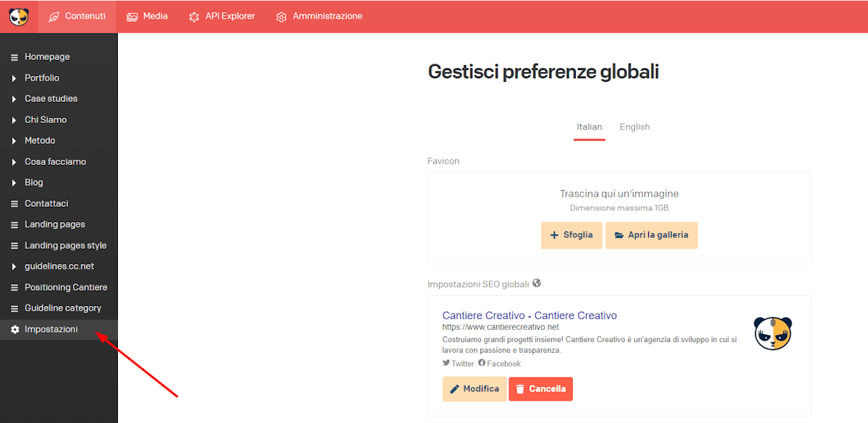Click the 'Gestisci preferenze globali' heading

click(543, 72)
